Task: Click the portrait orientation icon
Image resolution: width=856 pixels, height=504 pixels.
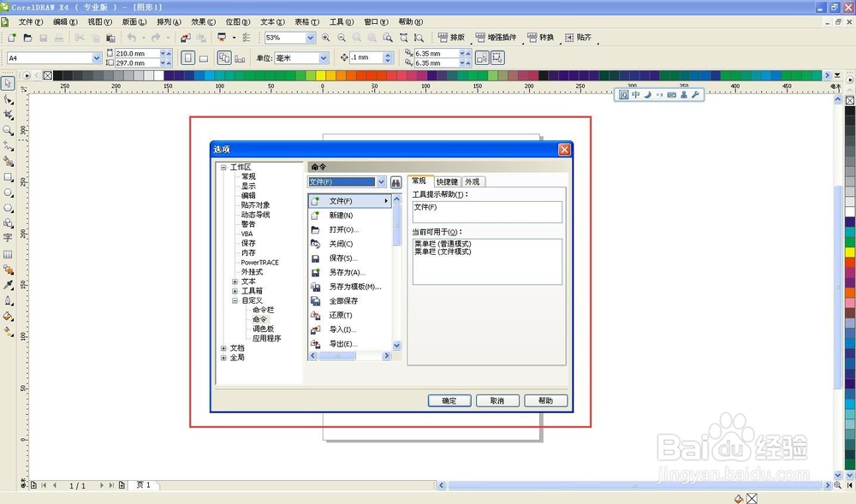Action: point(187,58)
